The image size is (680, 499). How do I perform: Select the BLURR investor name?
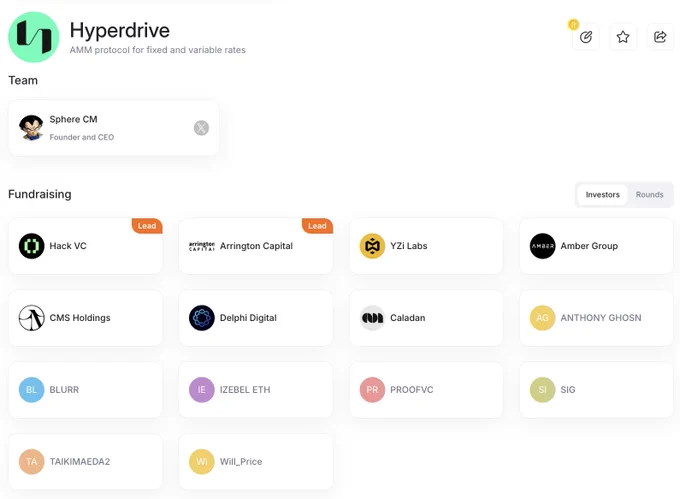click(64, 390)
